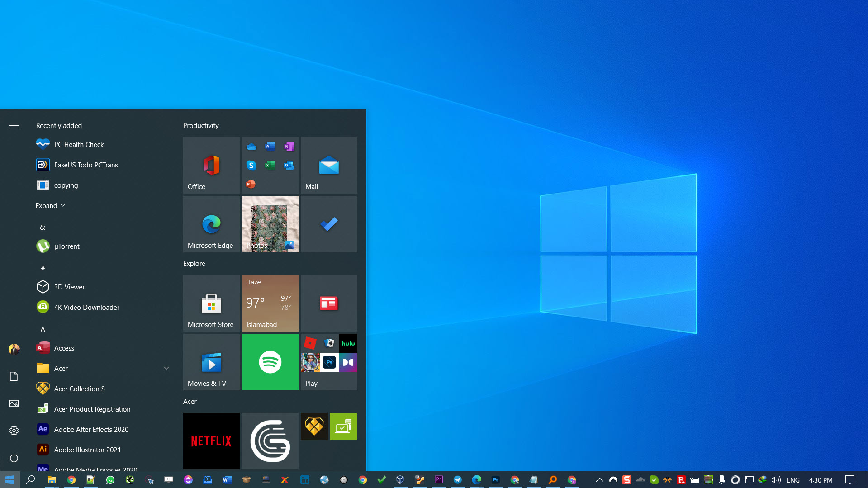Viewport: 868px width, 488px height.
Task: Open the Mail tile
Action: (x=329, y=165)
